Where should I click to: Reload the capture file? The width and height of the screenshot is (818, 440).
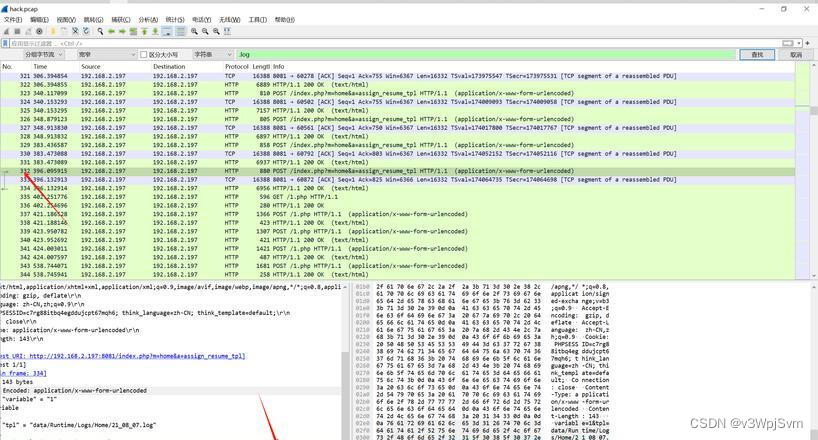tap(86, 31)
